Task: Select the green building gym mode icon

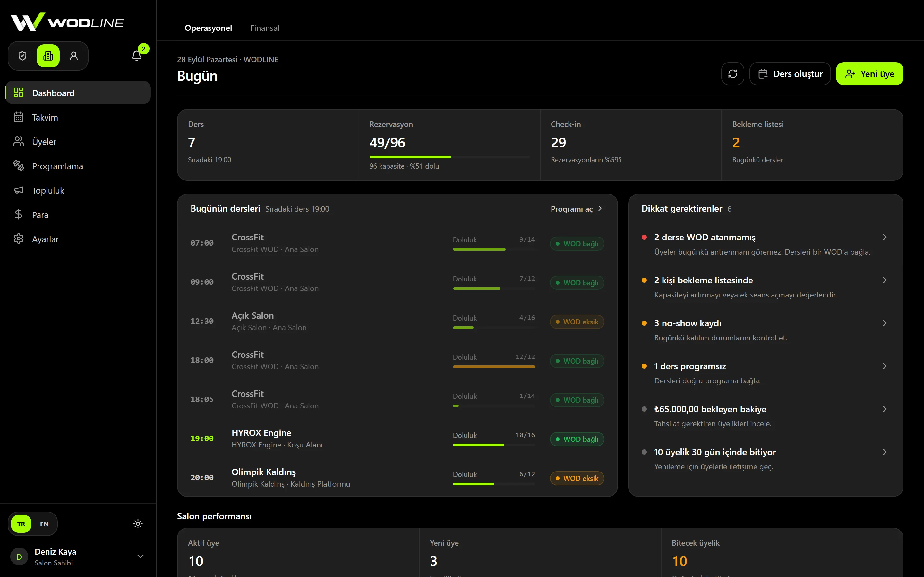Action: click(x=48, y=56)
